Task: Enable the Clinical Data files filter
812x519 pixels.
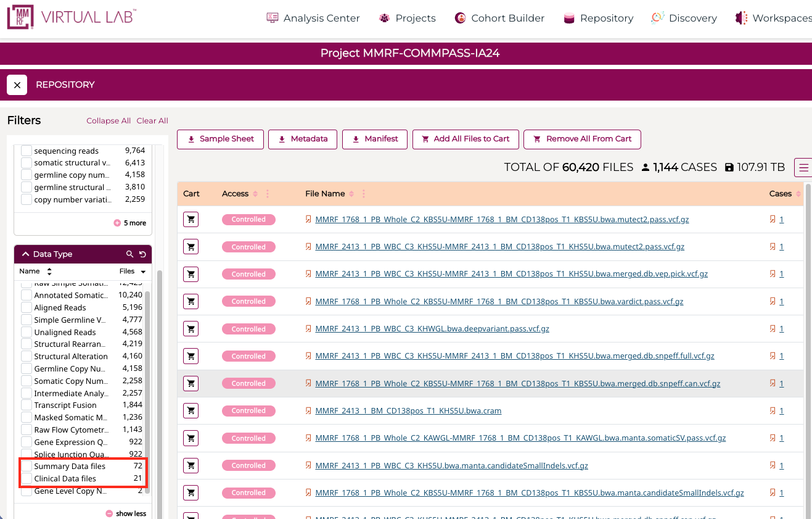Action: [27, 478]
